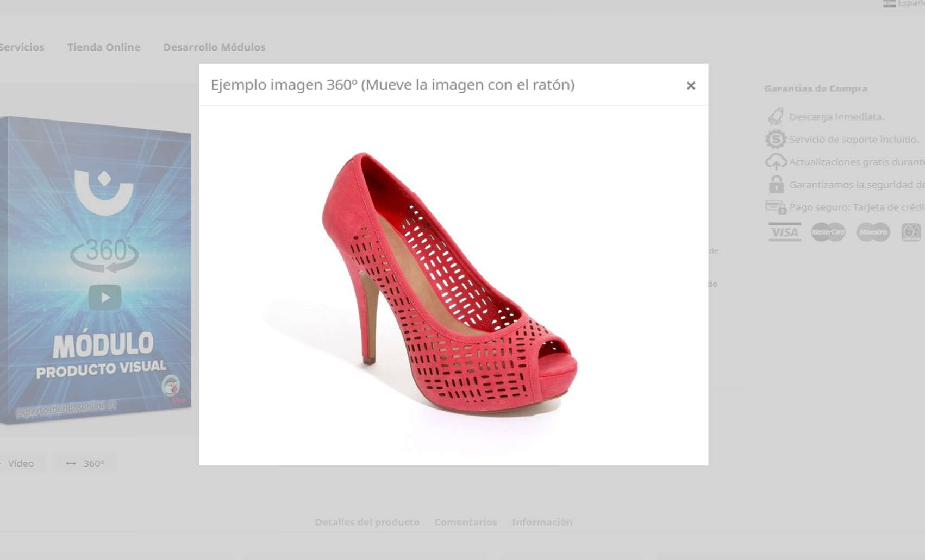
Task: Click the cloud upload icon for Actualizaciones gratis
Action: [777, 161]
